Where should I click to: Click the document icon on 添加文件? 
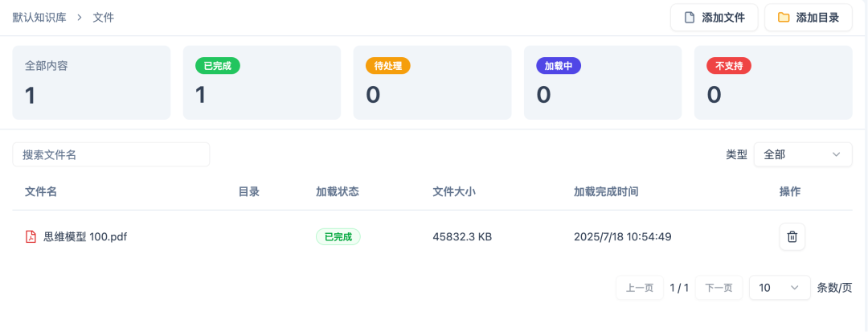(x=690, y=18)
